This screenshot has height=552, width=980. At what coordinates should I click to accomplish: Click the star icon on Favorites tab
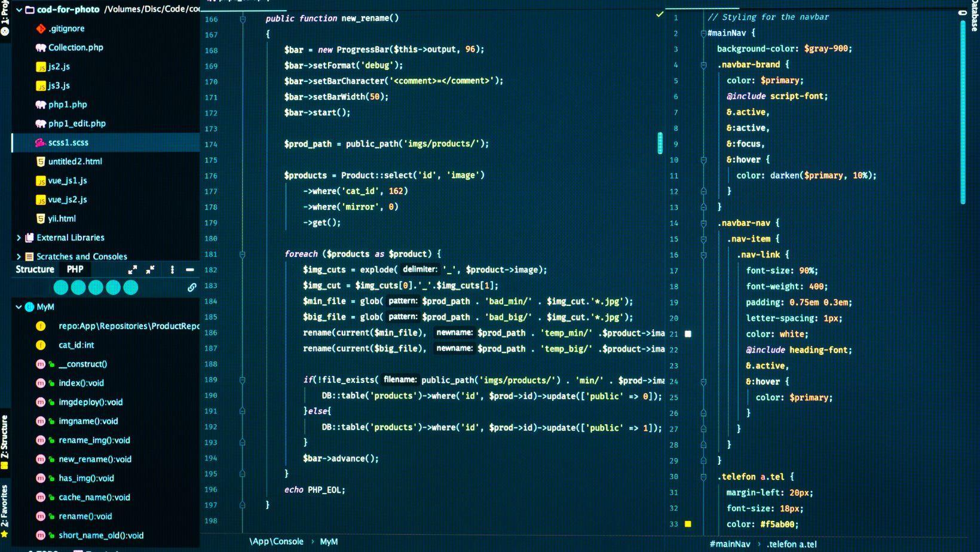(5, 534)
